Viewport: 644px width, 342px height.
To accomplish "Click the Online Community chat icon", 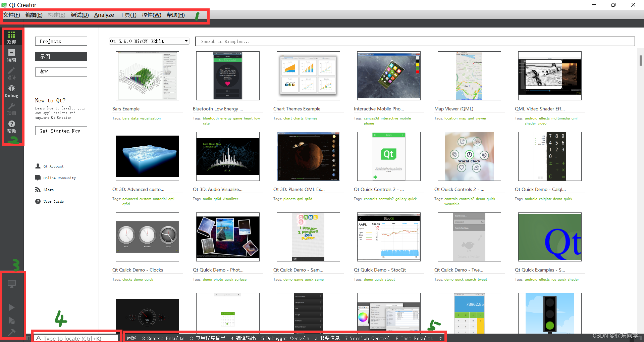I will pos(38,178).
